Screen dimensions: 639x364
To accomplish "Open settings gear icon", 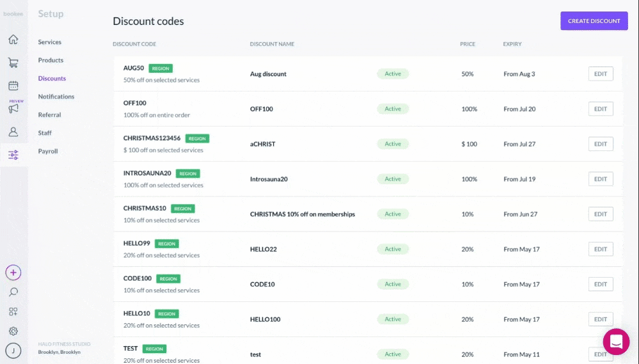I will (x=13, y=331).
